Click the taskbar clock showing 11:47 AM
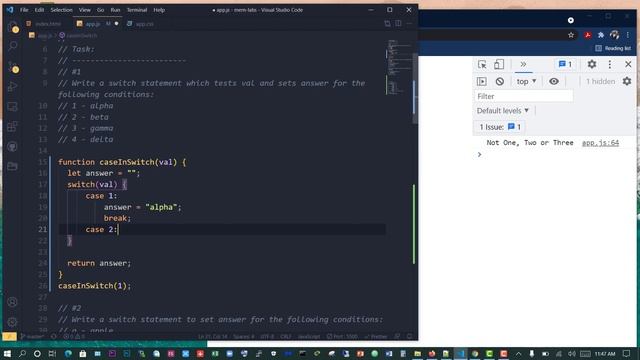Image resolution: width=640 pixels, height=360 pixels. [605, 354]
